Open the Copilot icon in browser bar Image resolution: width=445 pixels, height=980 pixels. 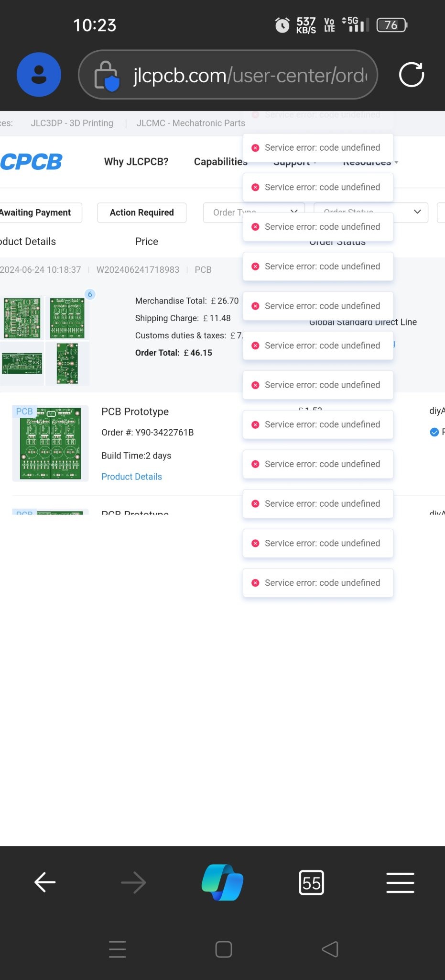coord(222,882)
